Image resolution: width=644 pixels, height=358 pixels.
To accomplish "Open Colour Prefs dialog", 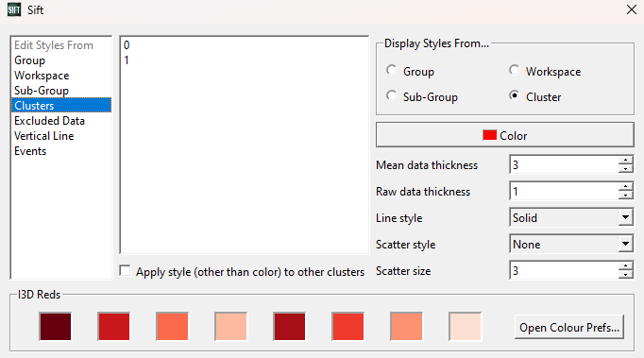I will (x=569, y=328).
